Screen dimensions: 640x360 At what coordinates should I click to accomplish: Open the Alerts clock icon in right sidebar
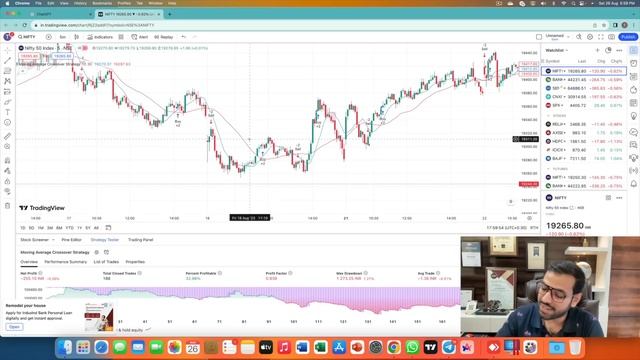click(x=633, y=64)
